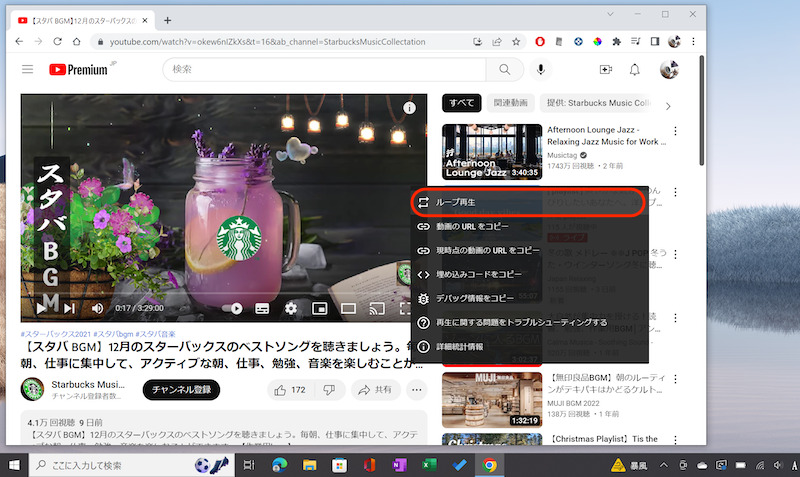Open the player settings gear
This screenshot has height=477, width=800.
[x=291, y=308]
